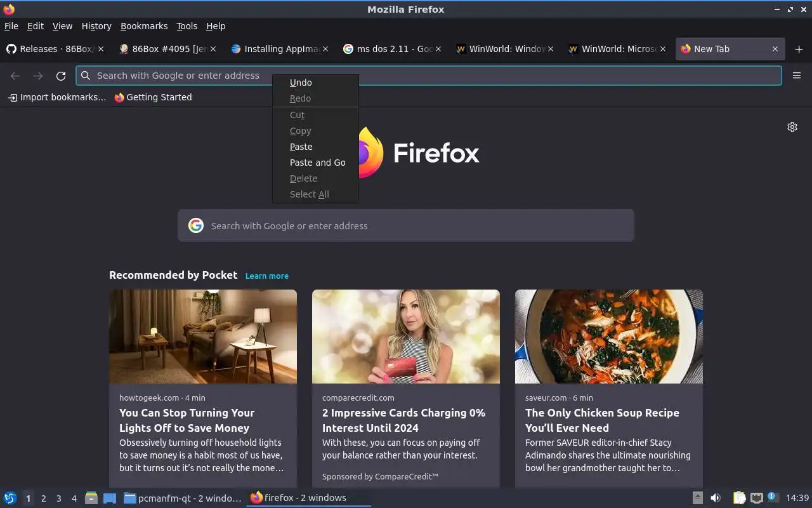This screenshot has width=812, height=508.
Task: Click Google logo in page search box
Action: [196, 225]
